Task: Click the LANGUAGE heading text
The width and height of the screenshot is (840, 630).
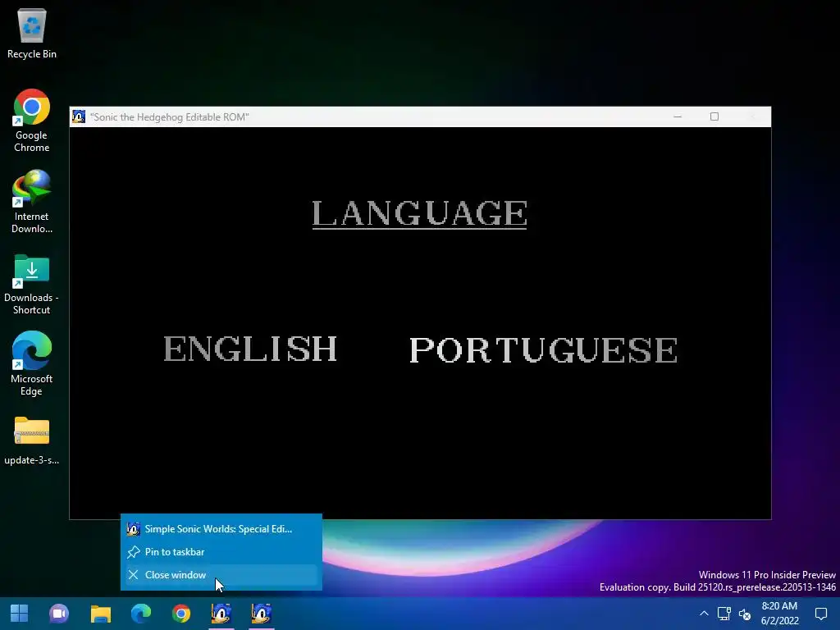Action: (x=419, y=214)
